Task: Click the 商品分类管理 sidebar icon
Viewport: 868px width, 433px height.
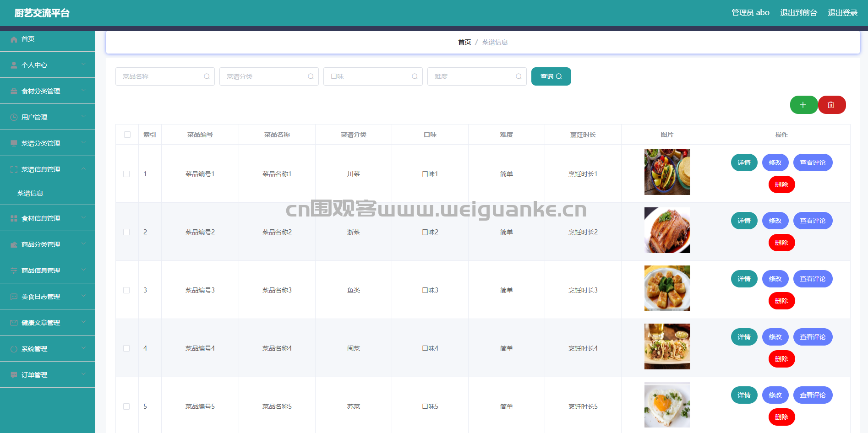Action: pos(14,244)
